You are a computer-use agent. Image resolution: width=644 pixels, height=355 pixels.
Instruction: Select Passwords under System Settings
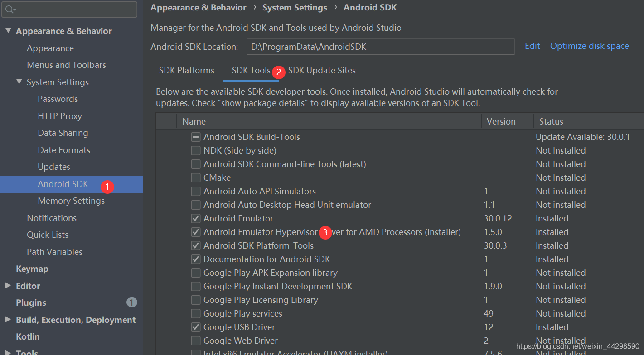58,99
